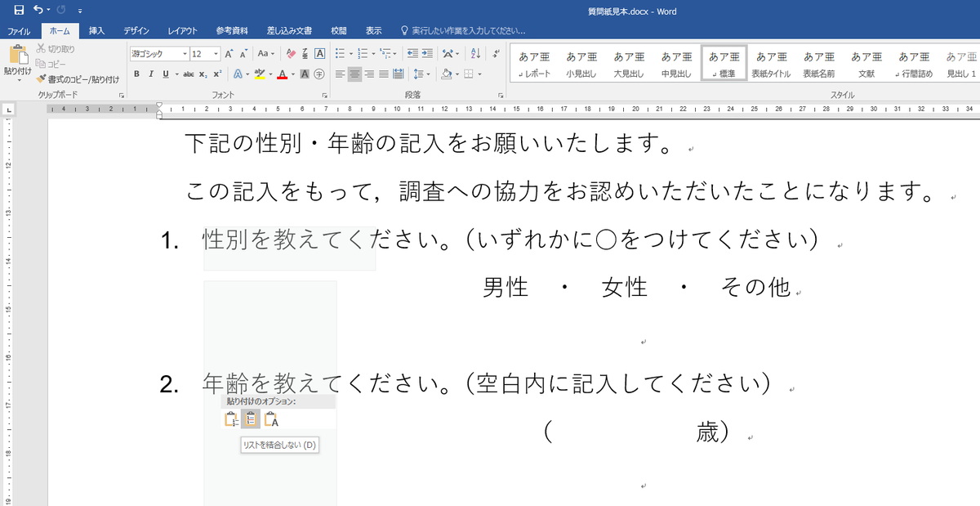Clear all formatting with the eraser icon
980x506 pixels.
tap(290, 54)
